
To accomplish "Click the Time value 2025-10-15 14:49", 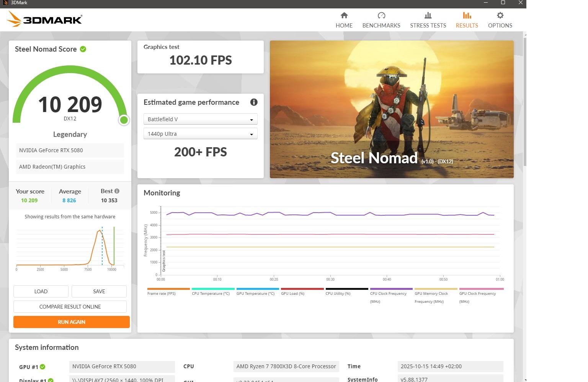I will [x=450, y=366].
